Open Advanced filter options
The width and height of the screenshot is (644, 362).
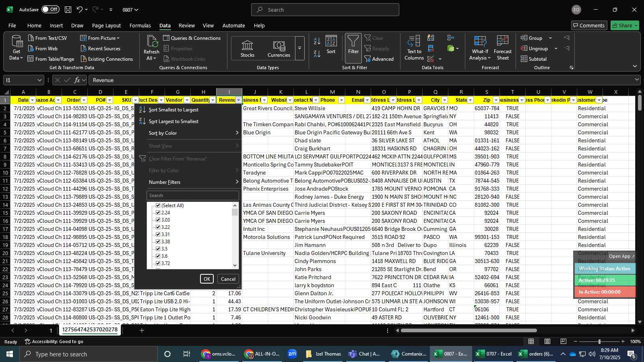point(379,59)
